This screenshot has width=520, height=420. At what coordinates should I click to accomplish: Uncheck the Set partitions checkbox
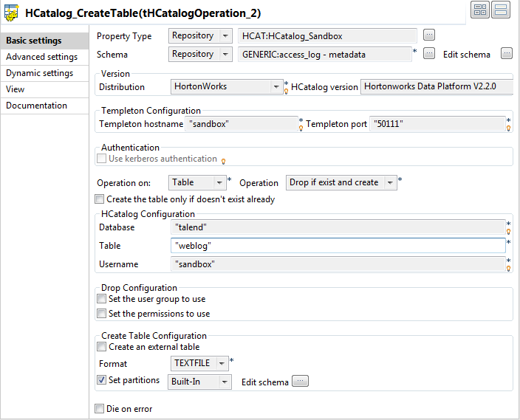coord(102,381)
